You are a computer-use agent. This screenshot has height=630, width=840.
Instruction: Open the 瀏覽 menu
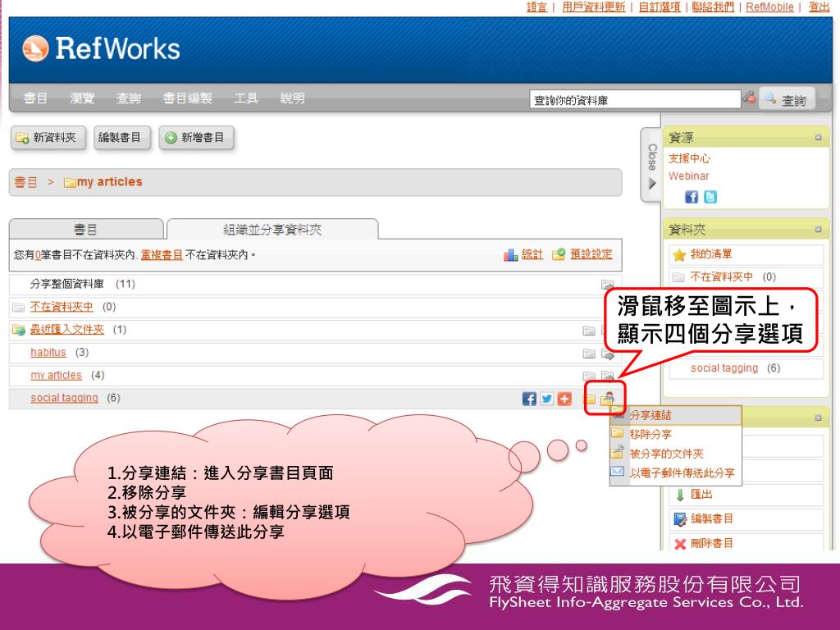[82, 98]
